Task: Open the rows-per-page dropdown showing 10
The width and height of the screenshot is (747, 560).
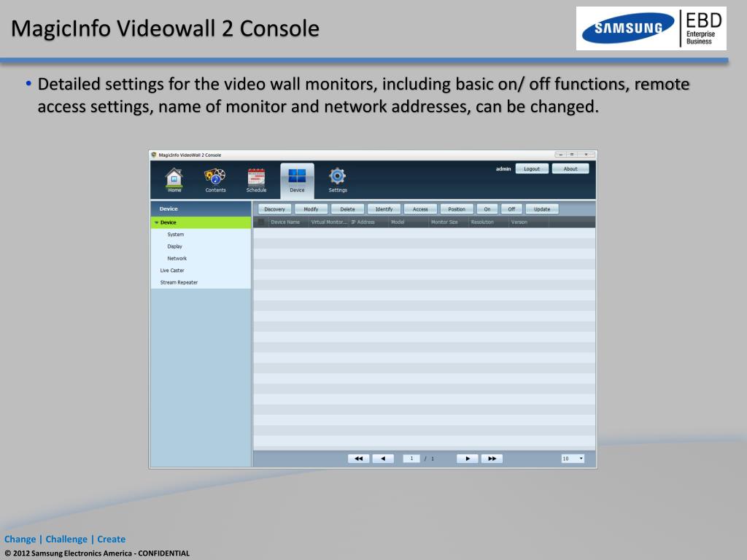Action: (x=573, y=459)
